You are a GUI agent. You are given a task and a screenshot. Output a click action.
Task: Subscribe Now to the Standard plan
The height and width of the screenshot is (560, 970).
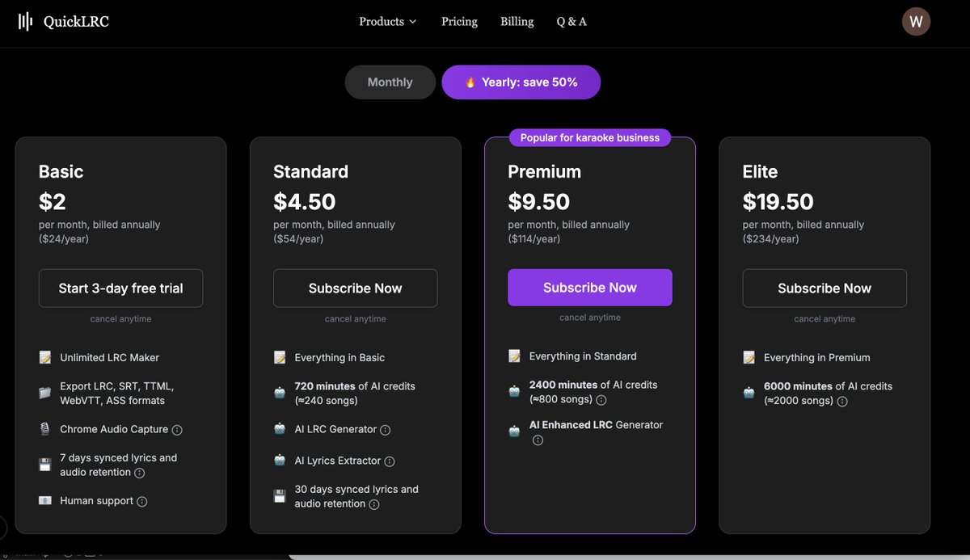356,288
